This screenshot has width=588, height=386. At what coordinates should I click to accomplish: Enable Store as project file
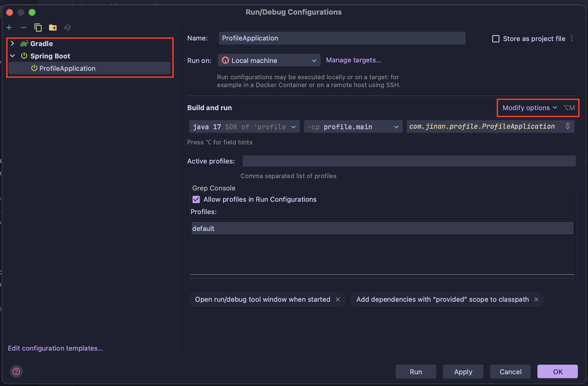click(x=496, y=38)
